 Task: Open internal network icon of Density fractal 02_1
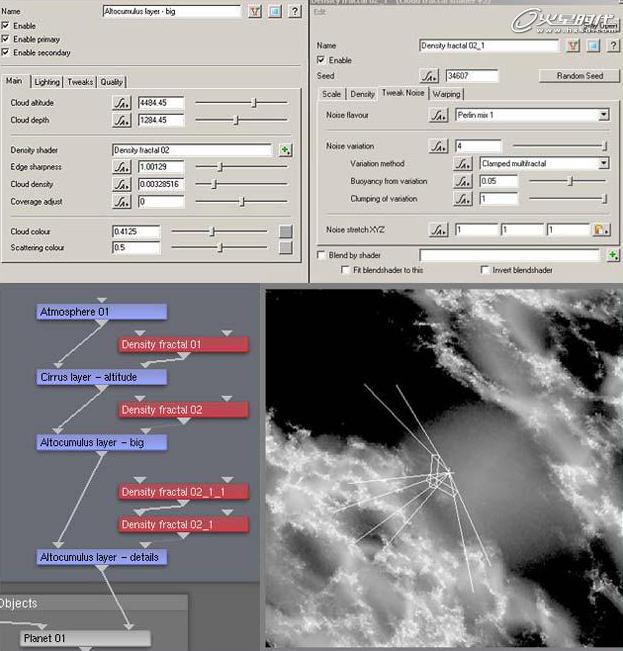[573, 46]
